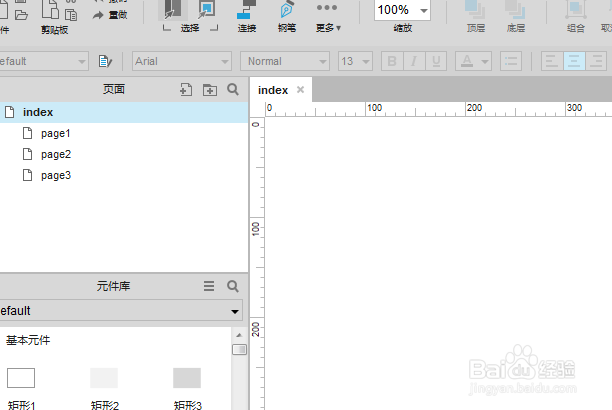The image size is (612, 410).
Task: Click the 页面 panel header
Action: coord(114,89)
